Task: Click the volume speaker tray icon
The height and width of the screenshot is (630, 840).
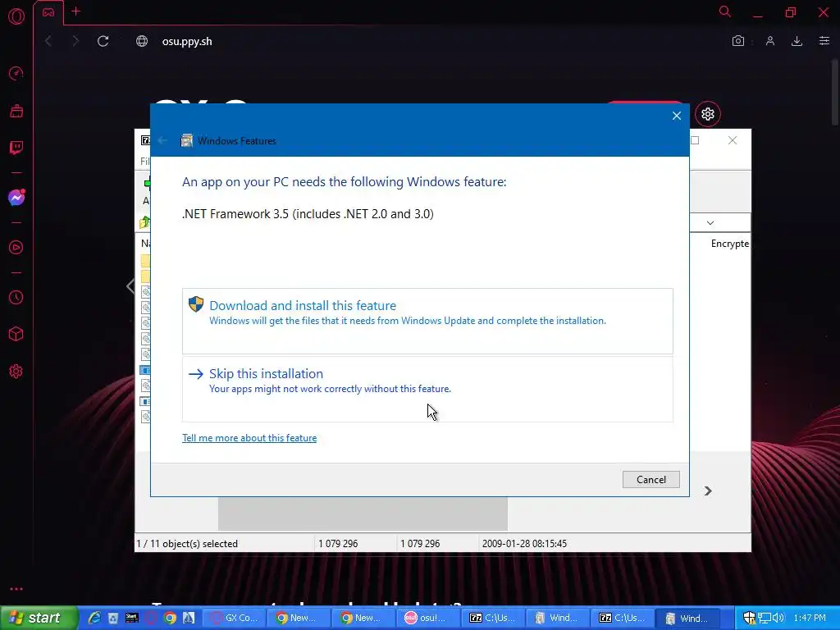Action: tap(778, 618)
